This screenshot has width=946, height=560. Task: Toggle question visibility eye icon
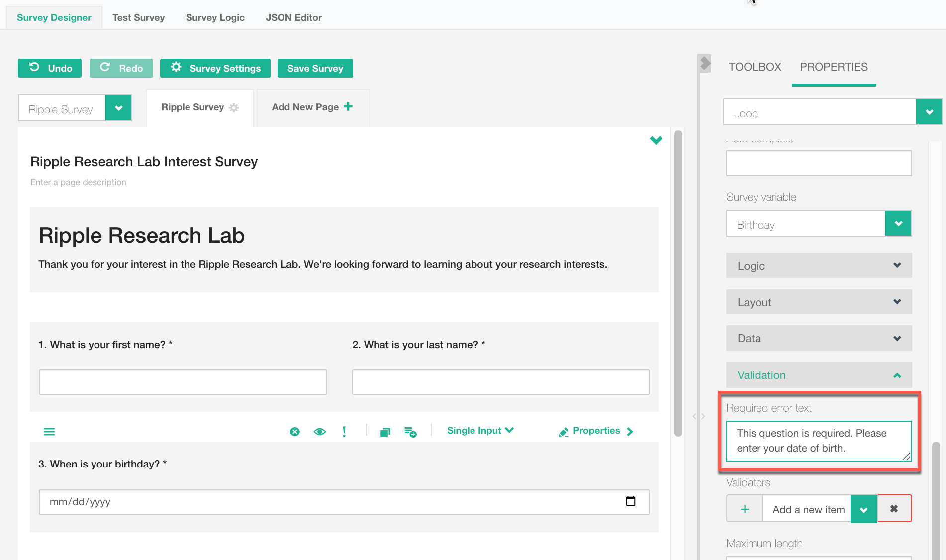point(320,432)
